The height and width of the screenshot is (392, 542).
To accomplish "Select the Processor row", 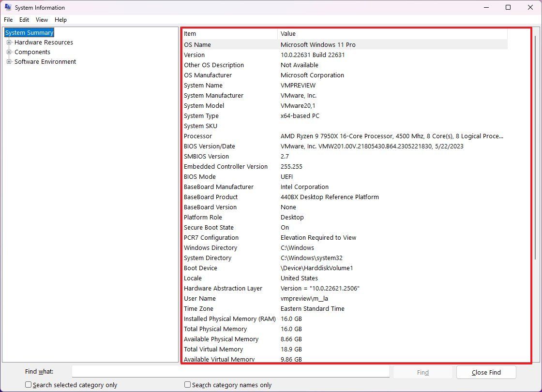I will pos(290,136).
